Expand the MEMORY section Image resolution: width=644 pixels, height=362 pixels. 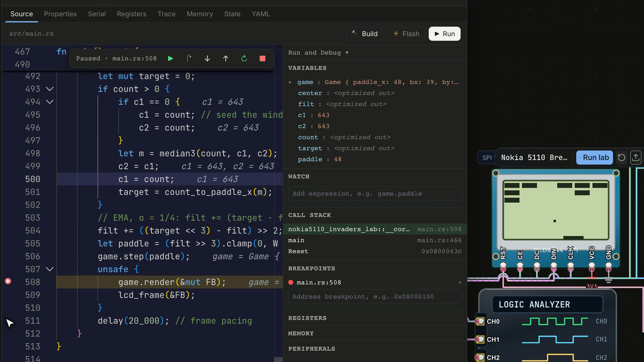[x=375, y=333]
